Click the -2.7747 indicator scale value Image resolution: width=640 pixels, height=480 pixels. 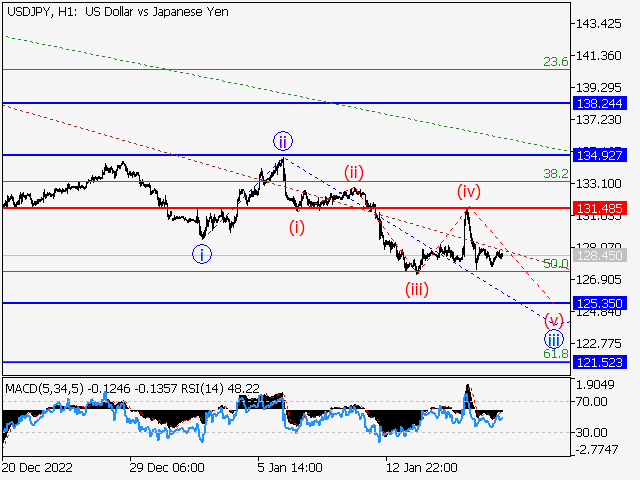pyautogui.click(x=597, y=450)
